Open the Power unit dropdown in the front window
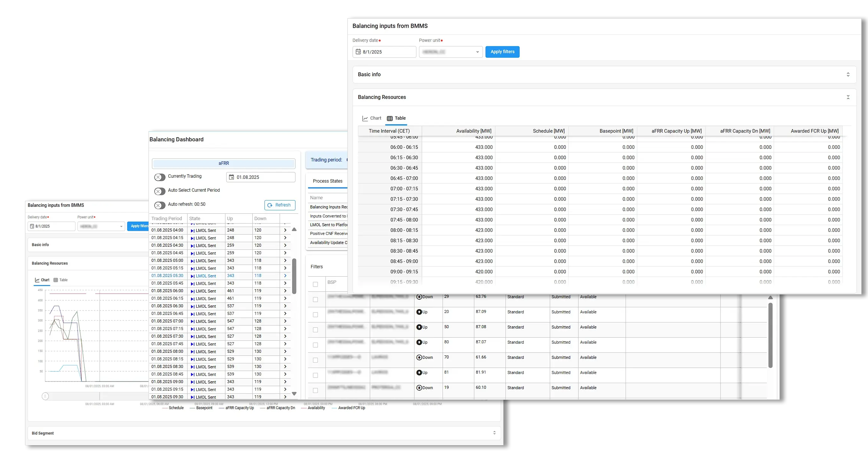 pos(450,52)
